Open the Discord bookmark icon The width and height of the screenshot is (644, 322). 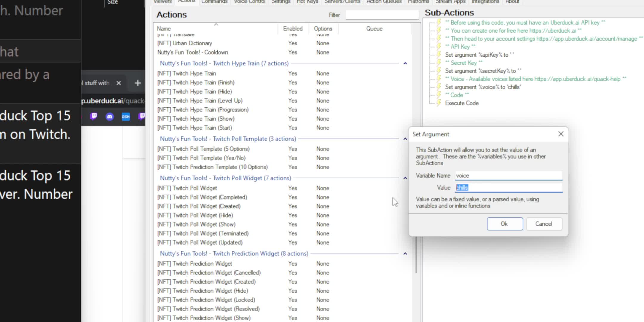point(110,117)
